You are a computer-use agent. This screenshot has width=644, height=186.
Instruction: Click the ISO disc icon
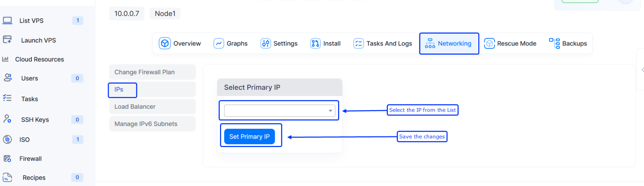click(7, 139)
